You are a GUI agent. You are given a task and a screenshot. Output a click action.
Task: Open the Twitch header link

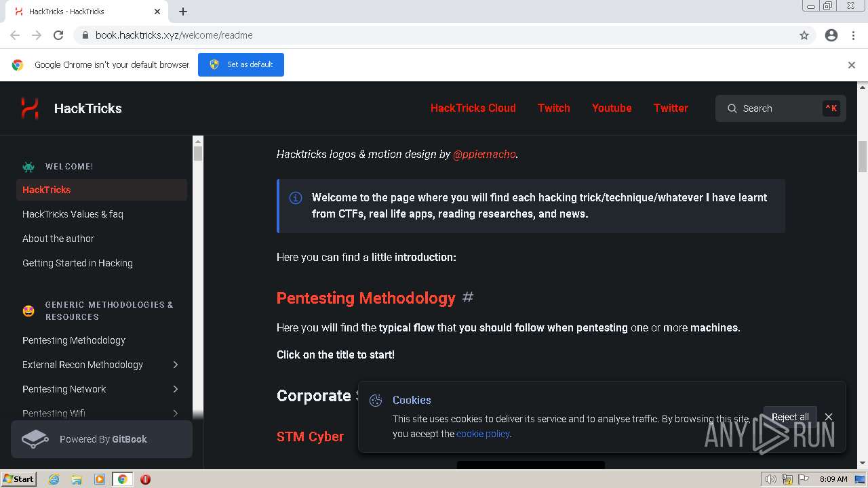point(554,108)
